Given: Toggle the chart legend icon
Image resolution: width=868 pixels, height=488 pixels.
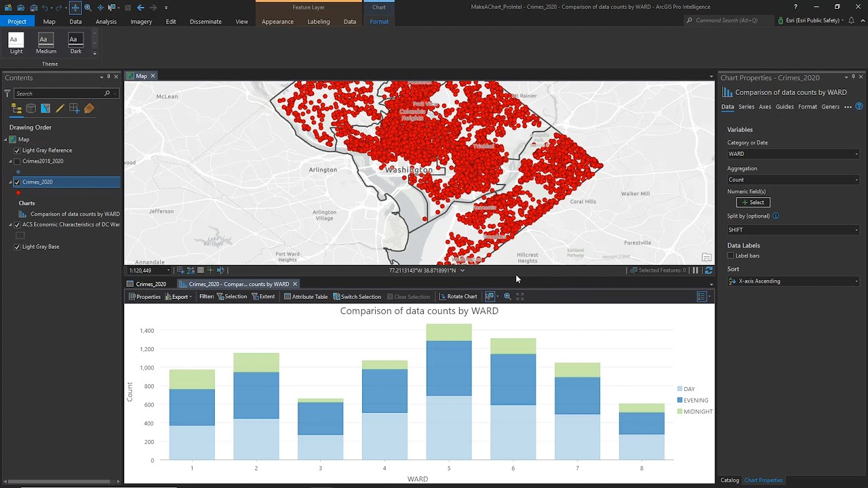Looking at the screenshot, I should (x=702, y=296).
